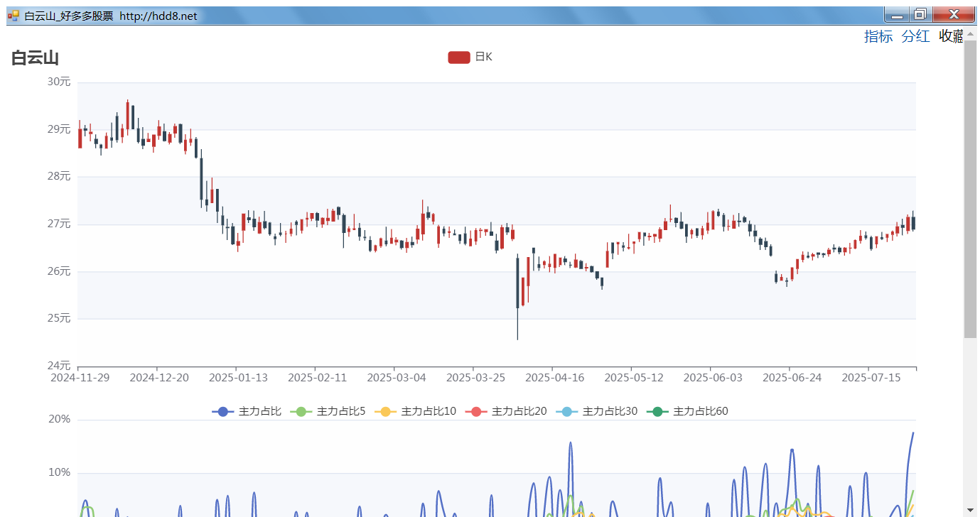
Task: Click the 2025-03-25 date axis label
Action: point(475,377)
